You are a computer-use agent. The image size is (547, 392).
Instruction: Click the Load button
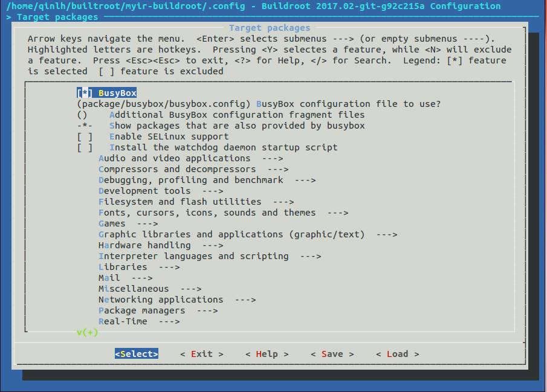(x=397, y=354)
